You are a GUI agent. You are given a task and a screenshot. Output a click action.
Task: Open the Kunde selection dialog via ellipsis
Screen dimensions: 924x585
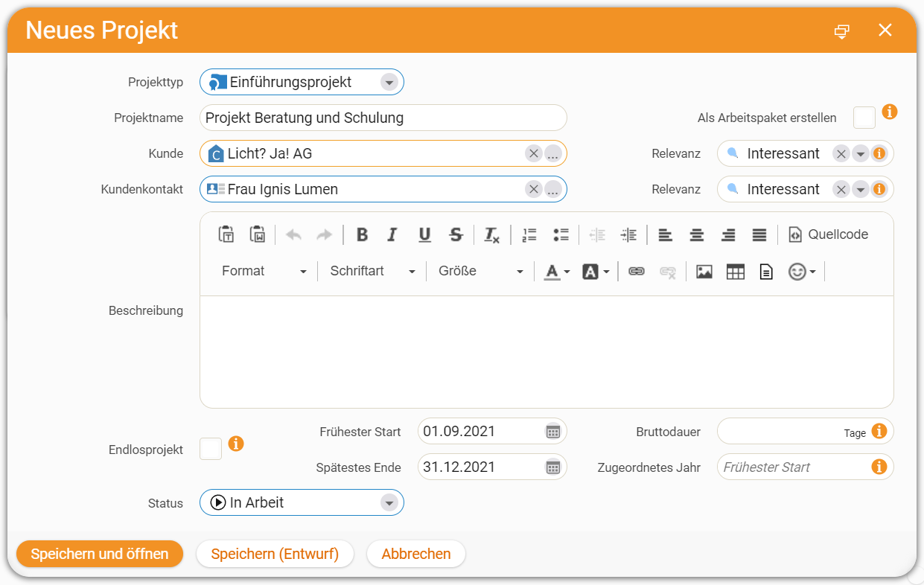click(x=552, y=153)
